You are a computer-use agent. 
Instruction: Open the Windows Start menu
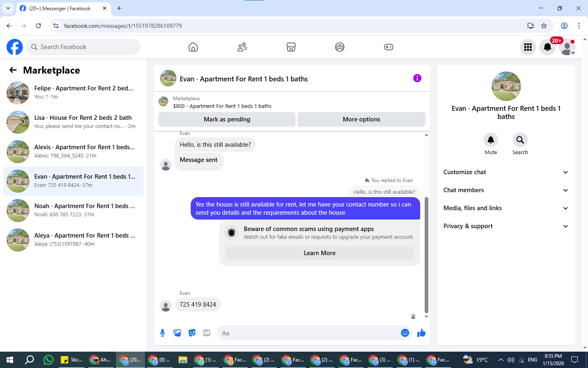(x=10, y=360)
